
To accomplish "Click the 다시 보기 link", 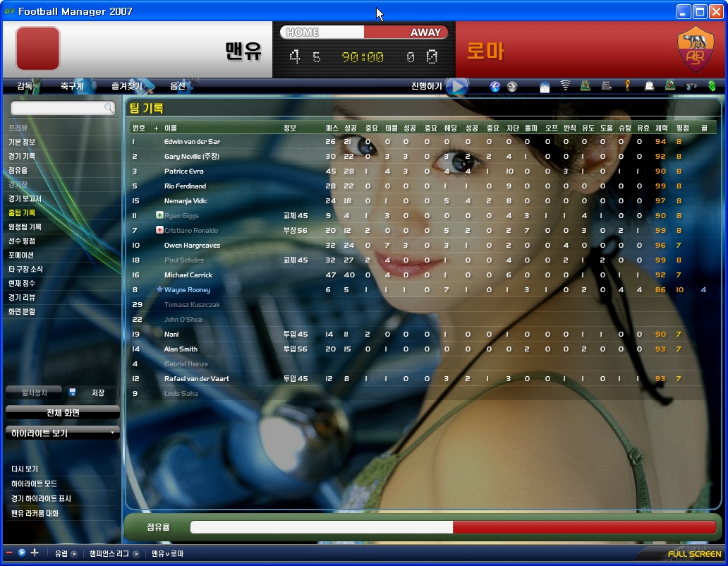I will 25,469.
